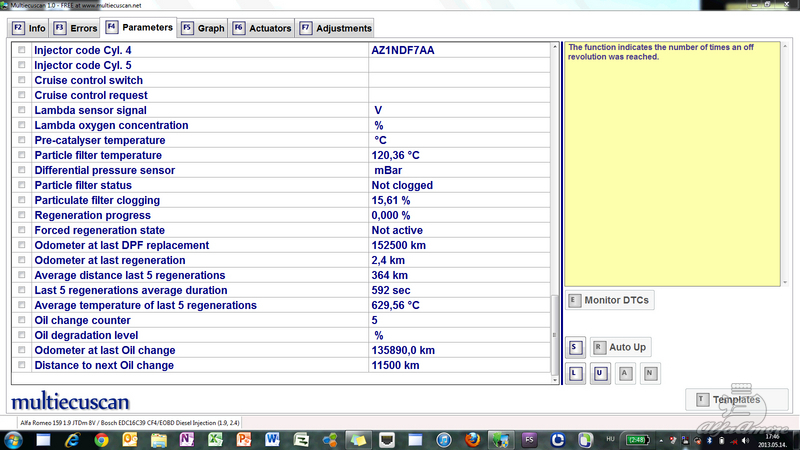Open iTunes from the taskbar
The height and width of the screenshot is (450, 800).
(x=444, y=440)
